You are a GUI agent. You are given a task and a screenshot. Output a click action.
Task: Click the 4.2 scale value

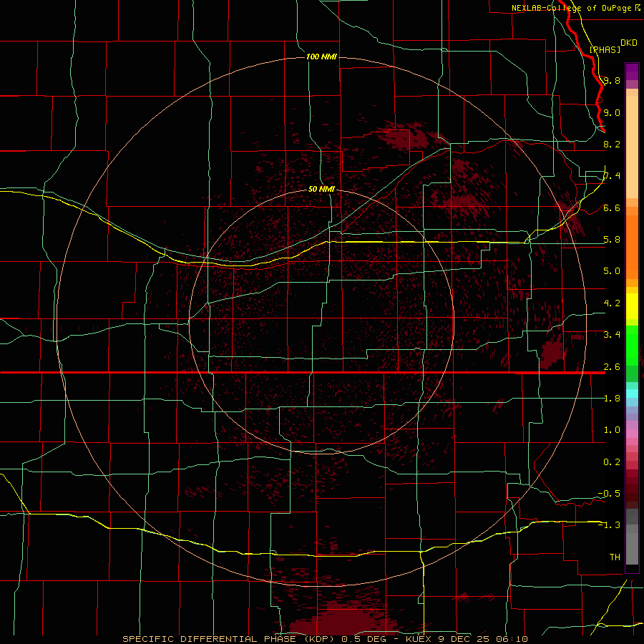(612, 303)
